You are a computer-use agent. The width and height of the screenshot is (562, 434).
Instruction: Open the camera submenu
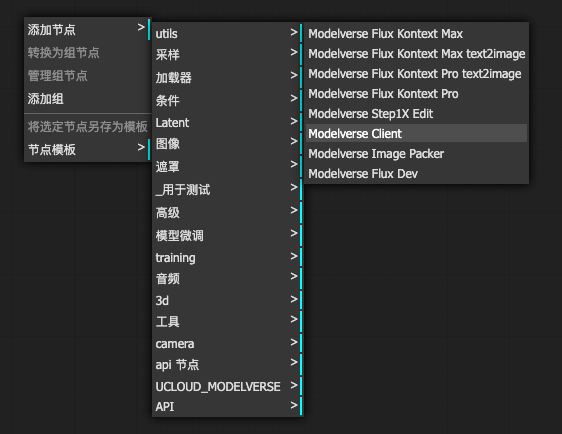pyautogui.click(x=228, y=343)
